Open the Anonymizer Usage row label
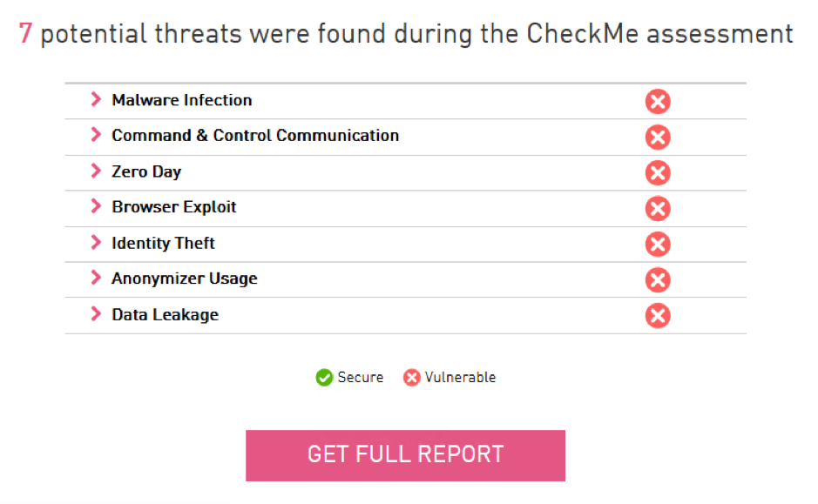Image resolution: width=818 pixels, height=504 pixels. click(x=184, y=279)
